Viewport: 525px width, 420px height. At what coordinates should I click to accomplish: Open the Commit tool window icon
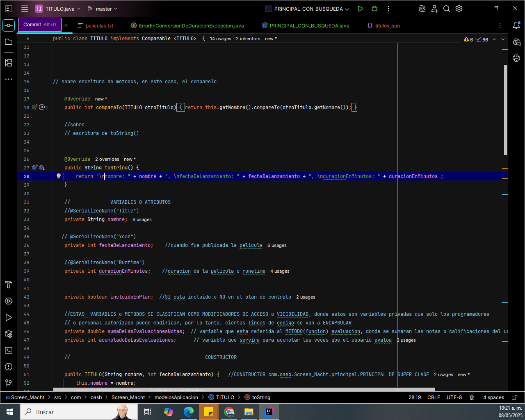9,25
